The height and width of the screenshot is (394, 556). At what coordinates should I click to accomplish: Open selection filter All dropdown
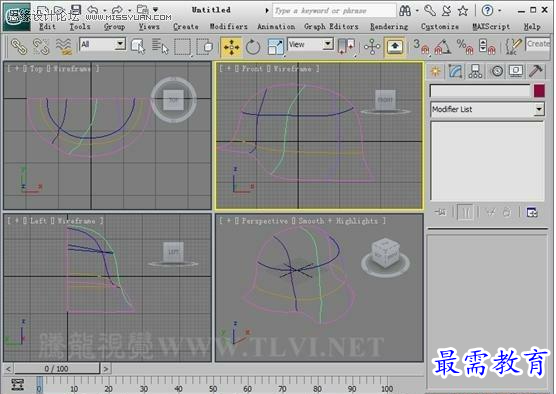click(x=102, y=44)
